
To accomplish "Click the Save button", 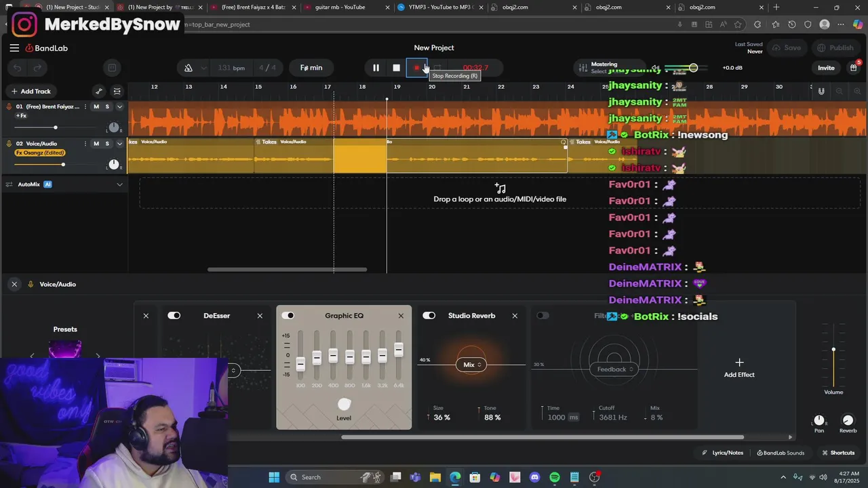I will pos(787,48).
